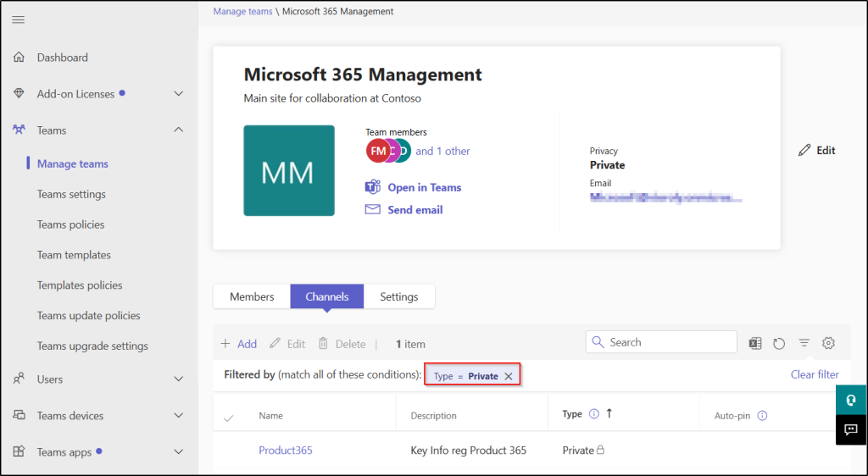Navigate to Dashboard
This screenshot has height=476, width=868.
point(62,57)
